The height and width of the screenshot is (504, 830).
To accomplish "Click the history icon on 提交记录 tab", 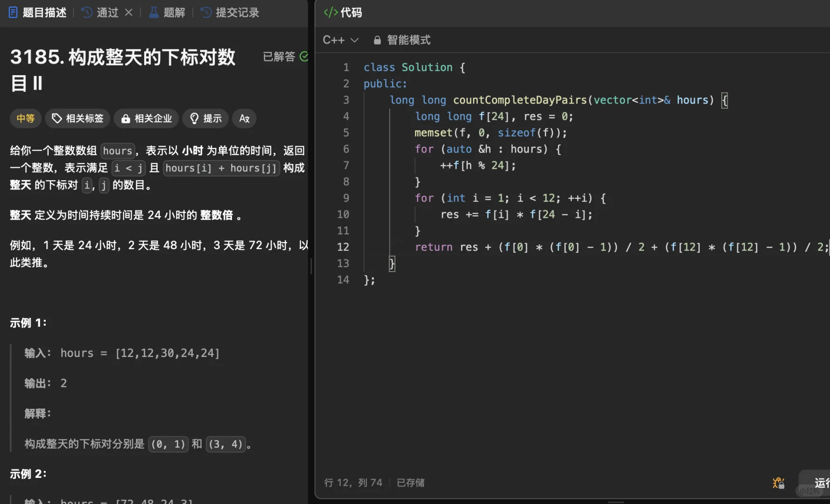I will 206,13.
